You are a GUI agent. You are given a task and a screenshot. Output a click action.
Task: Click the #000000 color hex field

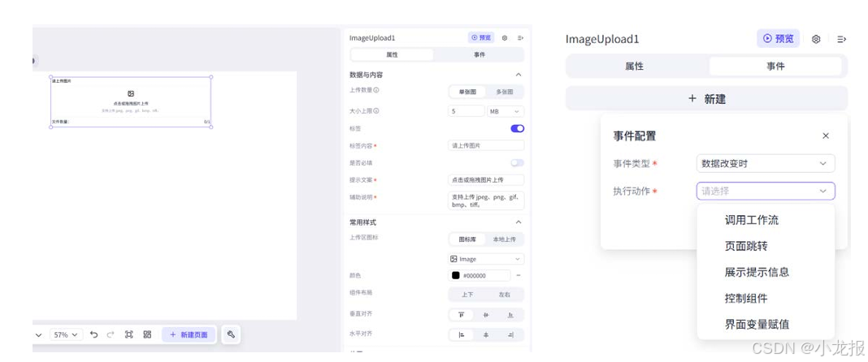pyautogui.click(x=480, y=275)
